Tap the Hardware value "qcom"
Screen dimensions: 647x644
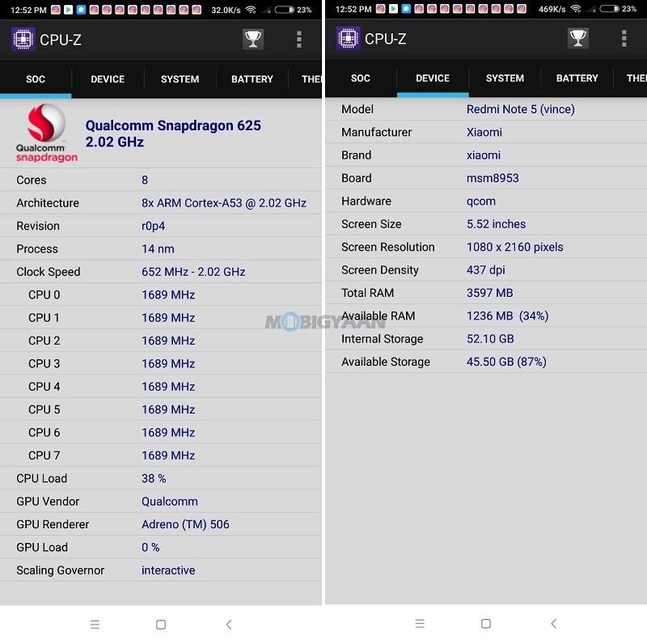pyautogui.click(x=481, y=201)
